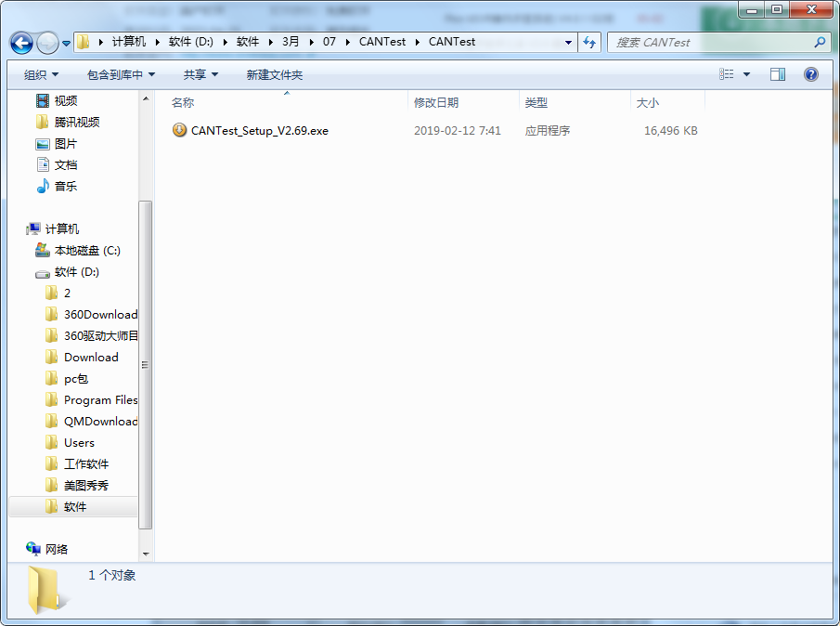Open the view options dropdown arrow

pos(747,74)
